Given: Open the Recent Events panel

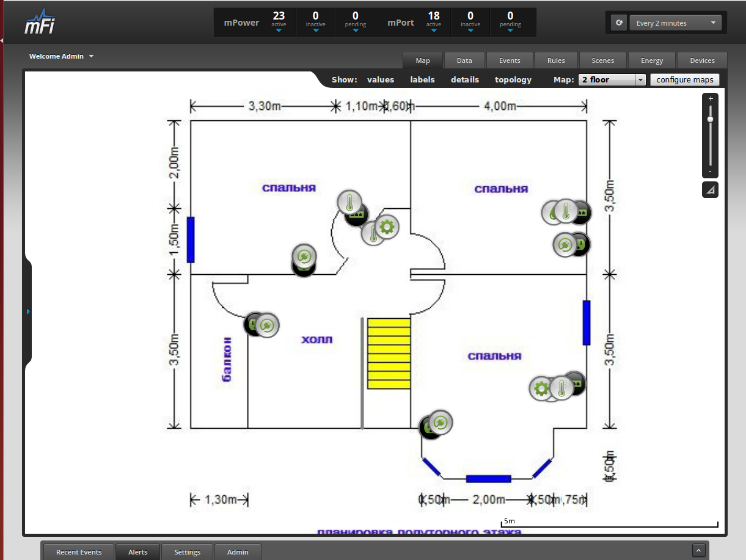Looking at the screenshot, I should [x=79, y=552].
